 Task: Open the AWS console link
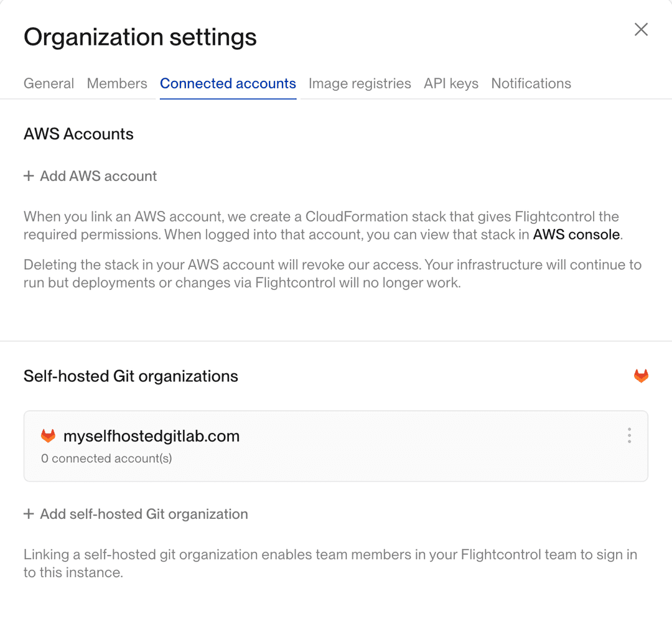pyautogui.click(x=576, y=235)
